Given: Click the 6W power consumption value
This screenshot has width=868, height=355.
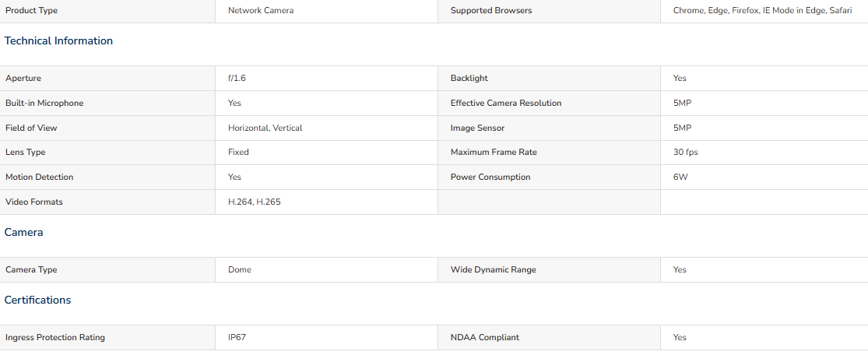Looking at the screenshot, I should pos(680,177).
